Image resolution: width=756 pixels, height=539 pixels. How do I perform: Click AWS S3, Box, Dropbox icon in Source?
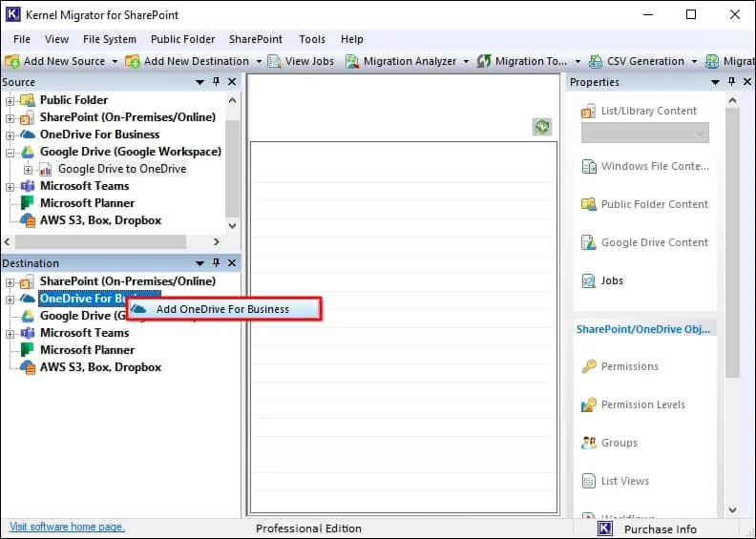coord(28,220)
